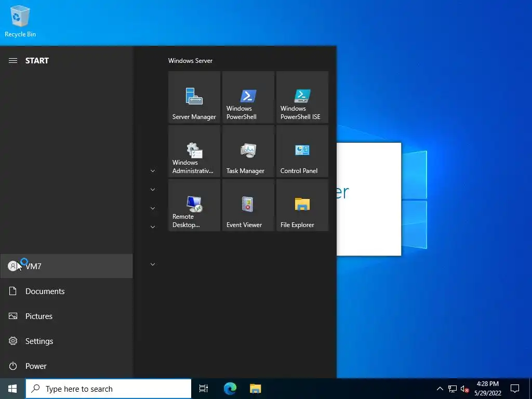Open the File Explorer tile
532x399 pixels.
pos(302,205)
